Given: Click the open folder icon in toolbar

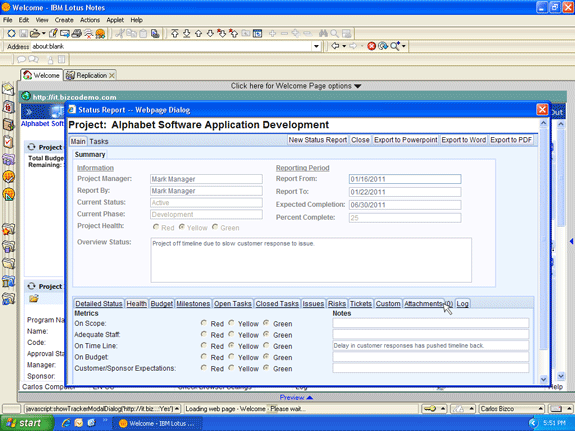Looking at the screenshot, I should point(35,34).
